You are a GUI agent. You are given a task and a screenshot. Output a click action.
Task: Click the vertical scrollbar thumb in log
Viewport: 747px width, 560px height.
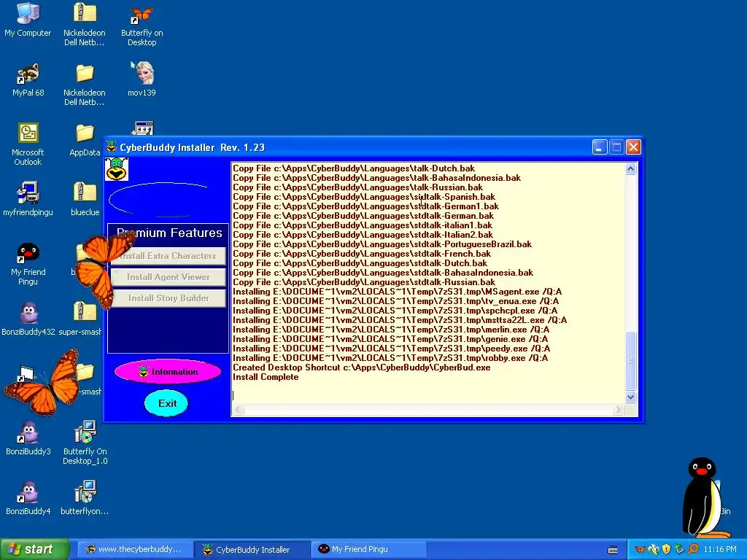631,361
